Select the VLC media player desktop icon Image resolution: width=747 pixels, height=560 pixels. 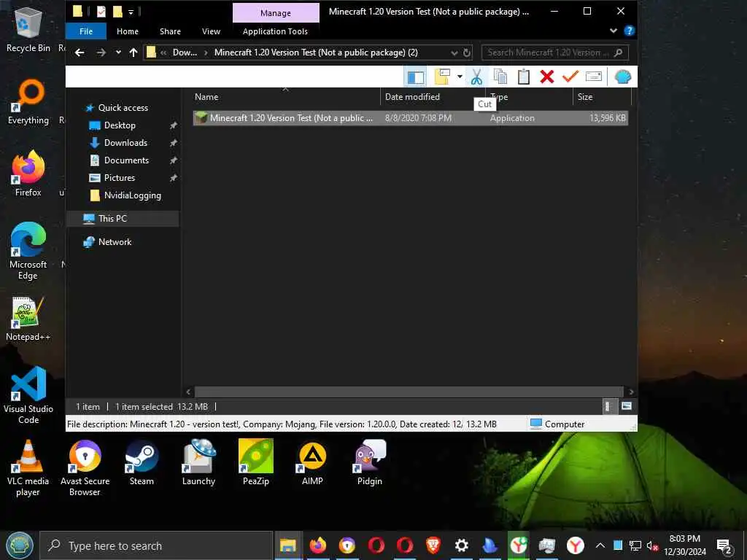(x=28, y=467)
